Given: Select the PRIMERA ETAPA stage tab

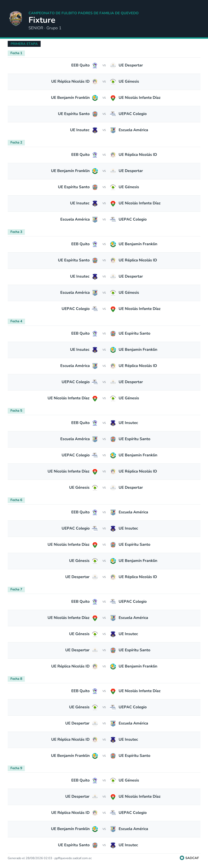Looking at the screenshot, I should (x=24, y=44).
